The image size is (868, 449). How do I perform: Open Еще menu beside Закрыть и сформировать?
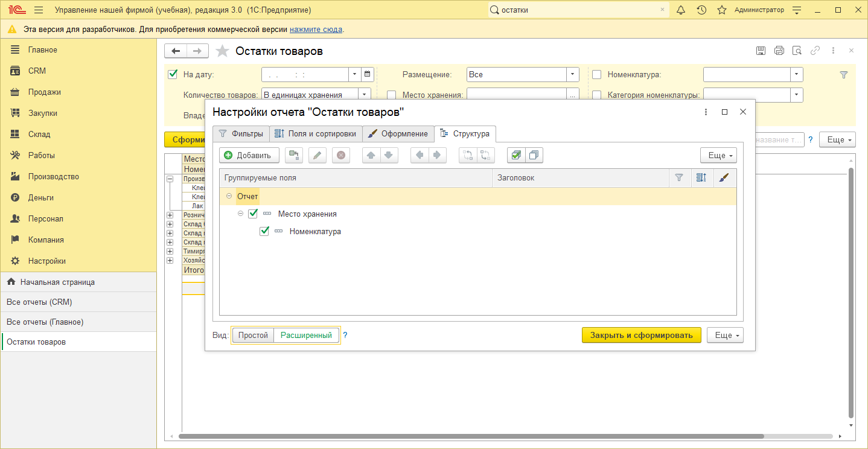(x=725, y=335)
